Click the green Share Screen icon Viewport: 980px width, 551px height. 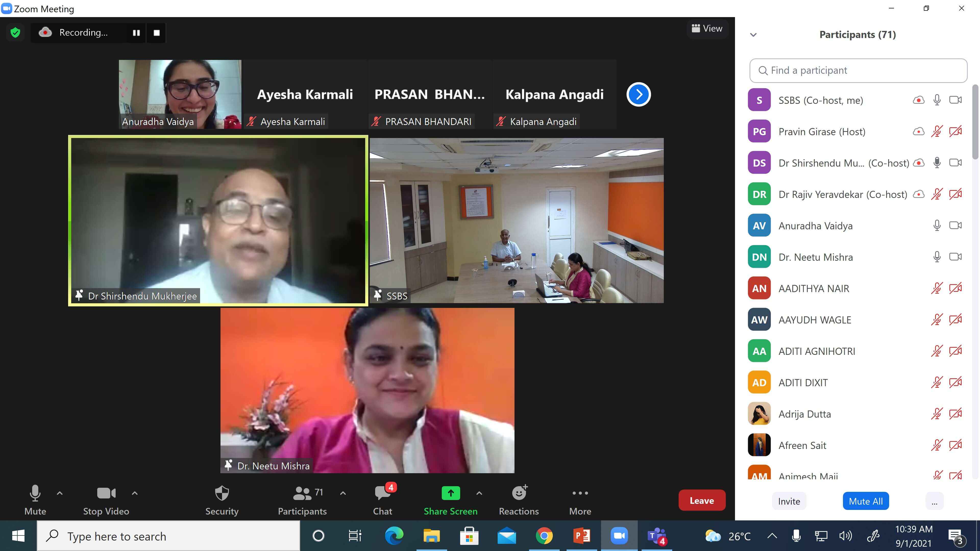click(450, 493)
